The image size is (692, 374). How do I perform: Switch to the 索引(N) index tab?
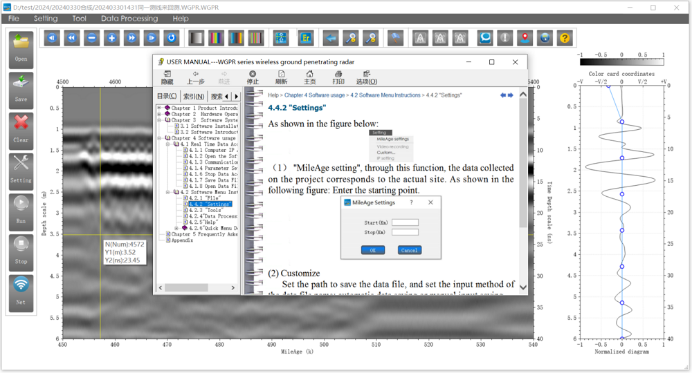point(193,96)
